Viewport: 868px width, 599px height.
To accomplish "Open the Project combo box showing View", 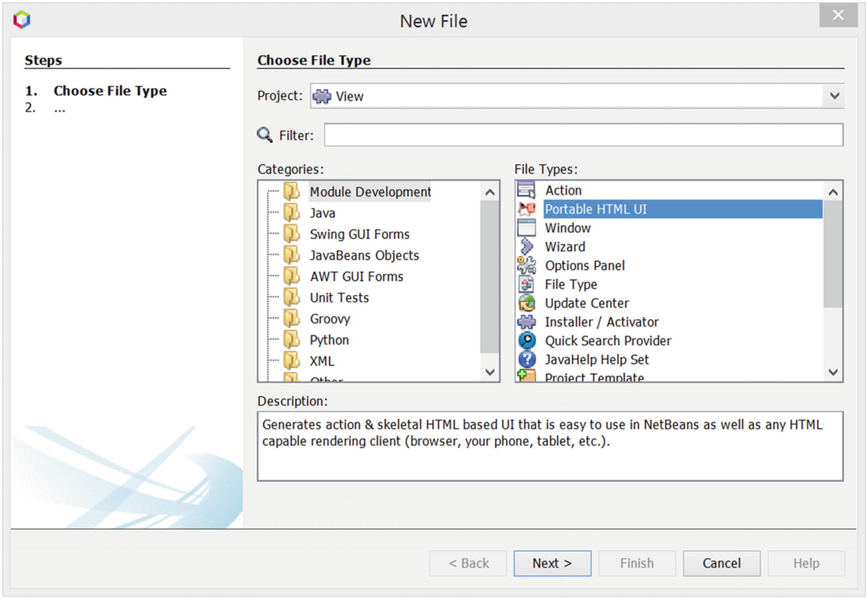I will [577, 96].
